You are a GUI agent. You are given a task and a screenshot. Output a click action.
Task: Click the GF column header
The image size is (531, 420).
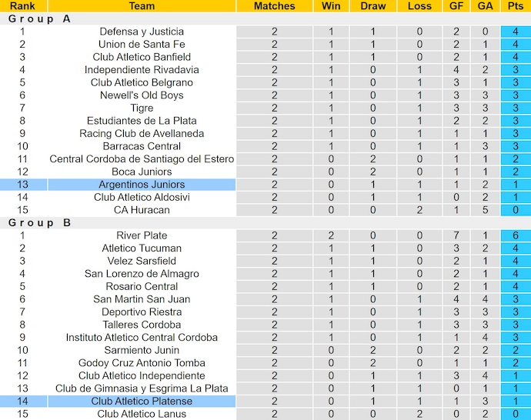point(456,6)
